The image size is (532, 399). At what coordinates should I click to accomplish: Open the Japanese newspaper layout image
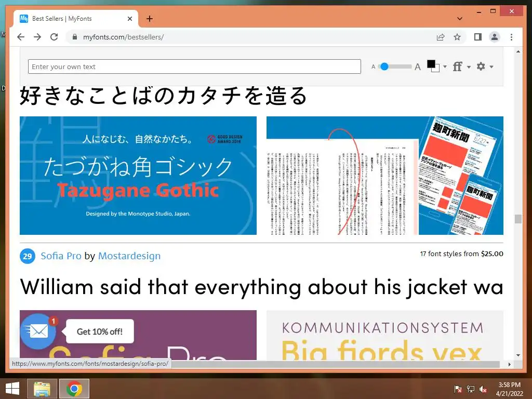385,176
